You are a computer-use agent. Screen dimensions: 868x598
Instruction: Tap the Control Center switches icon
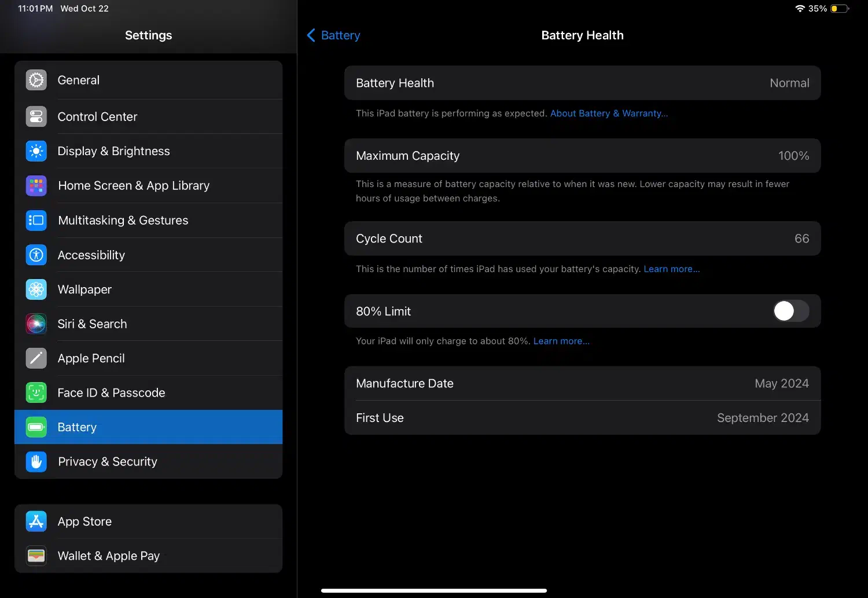(x=36, y=116)
